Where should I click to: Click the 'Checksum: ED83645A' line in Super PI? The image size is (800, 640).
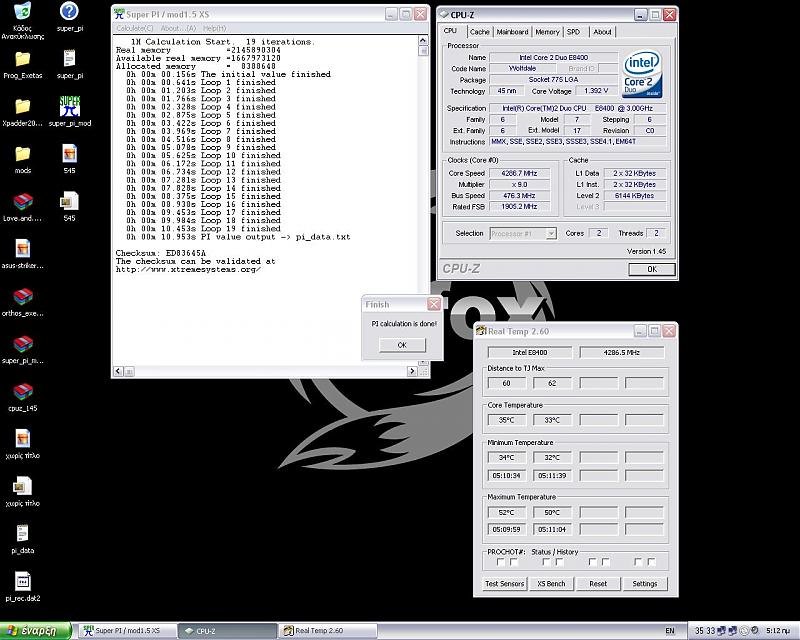pyautogui.click(x=161, y=253)
